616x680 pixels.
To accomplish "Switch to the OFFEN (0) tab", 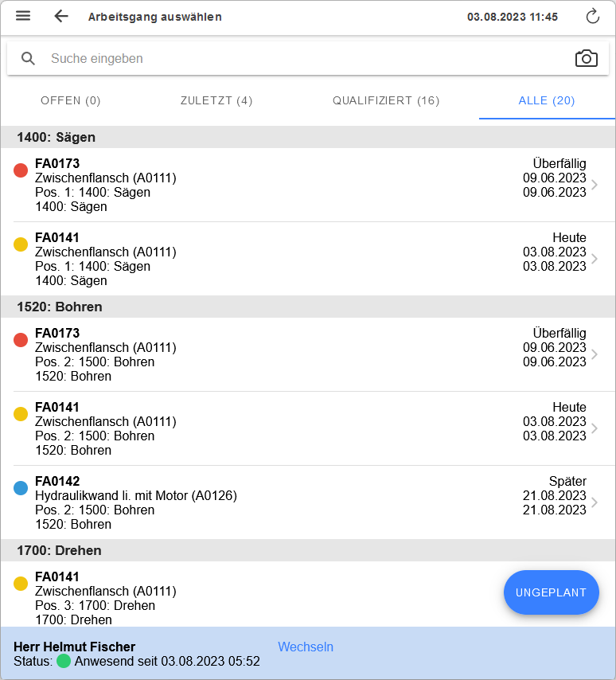I will click(x=71, y=100).
